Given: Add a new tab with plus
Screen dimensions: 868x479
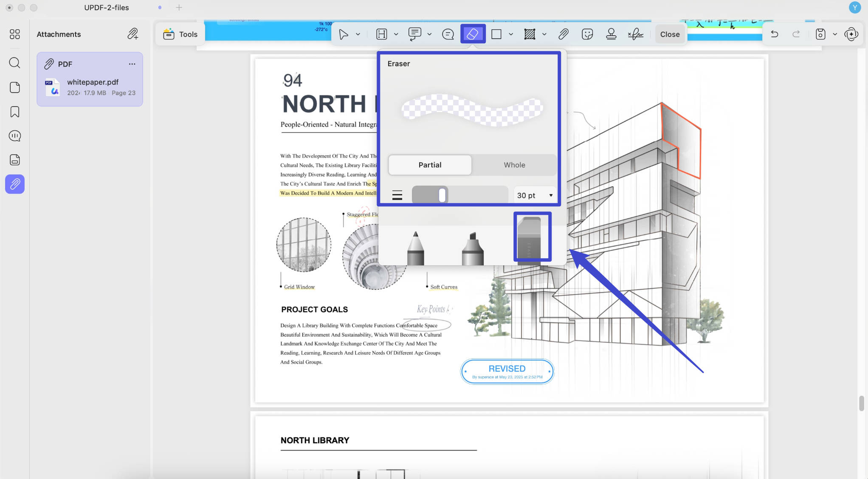Looking at the screenshot, I should click(179, 7).
